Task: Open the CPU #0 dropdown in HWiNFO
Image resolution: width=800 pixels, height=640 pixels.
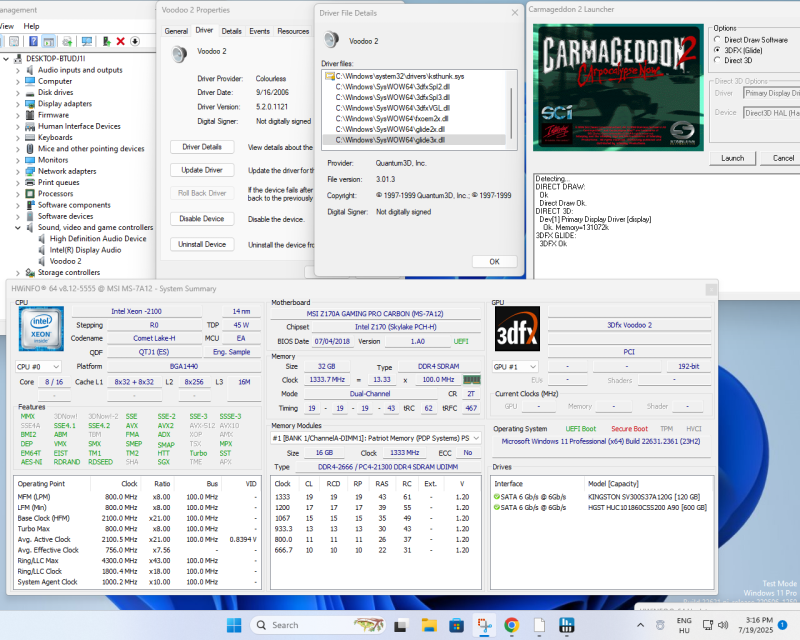Action: click(x=38, y=366)
